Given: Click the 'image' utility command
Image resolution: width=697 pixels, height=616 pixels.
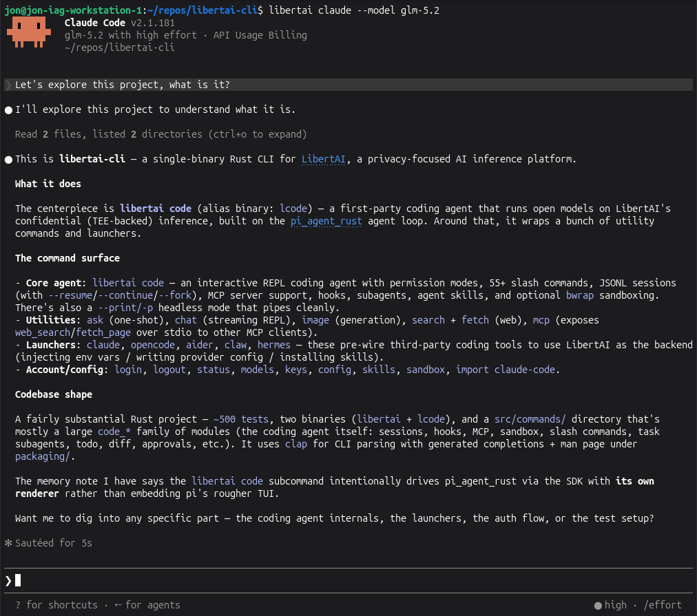Looking at the screenshot, I should (x=315, y=320).
